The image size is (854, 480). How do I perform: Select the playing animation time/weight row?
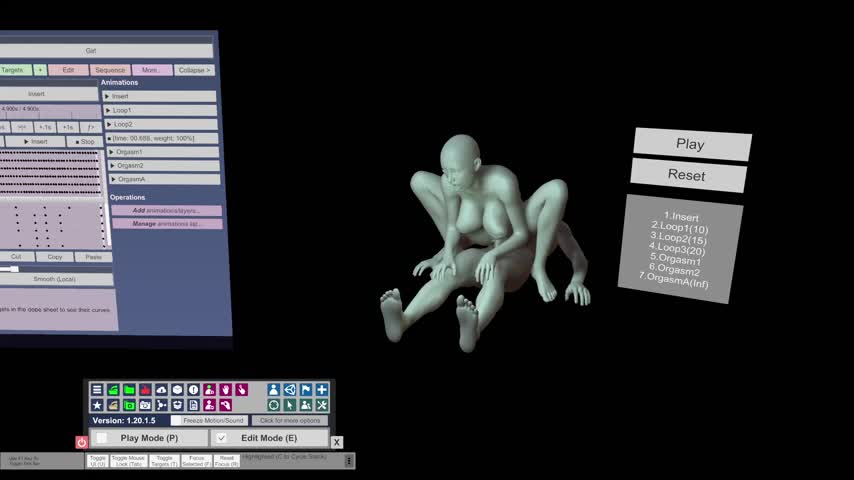[x=162, y=138]
